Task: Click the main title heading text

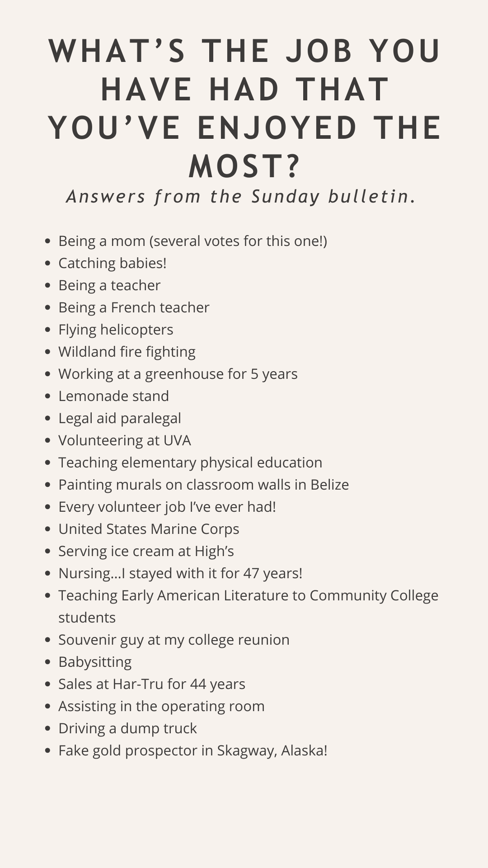Action: point(244,108)
